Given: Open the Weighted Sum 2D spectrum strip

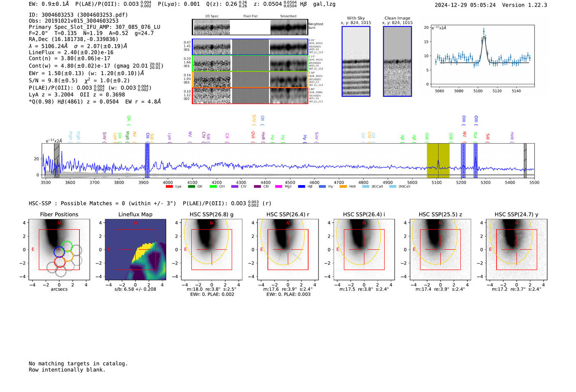Looking at the screenshot, I should (x=250, y=27).
